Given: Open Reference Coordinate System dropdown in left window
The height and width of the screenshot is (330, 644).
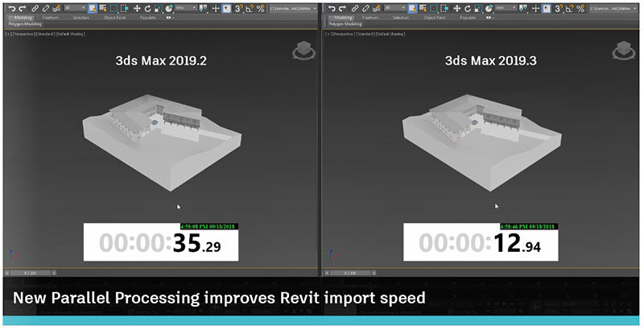Looking at the screenshot, I should (186, 8).
